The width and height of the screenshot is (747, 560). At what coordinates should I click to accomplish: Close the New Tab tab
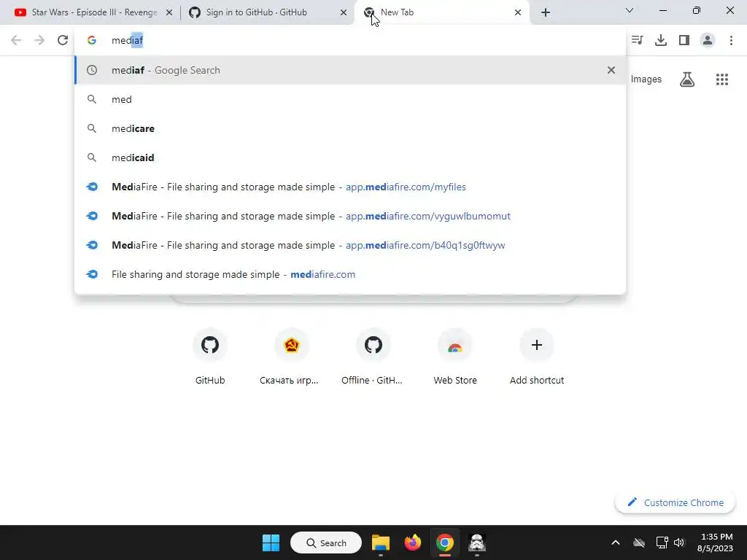tap(518, 13)
